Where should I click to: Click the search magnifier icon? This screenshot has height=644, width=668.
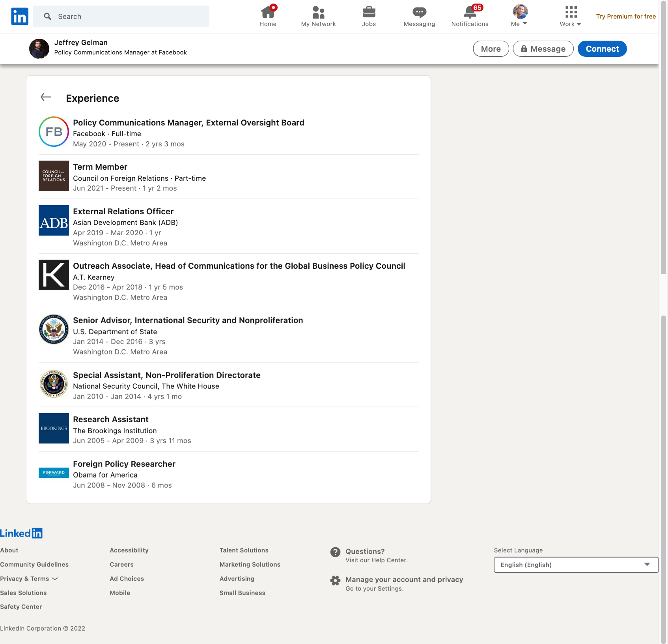point(48,16)
